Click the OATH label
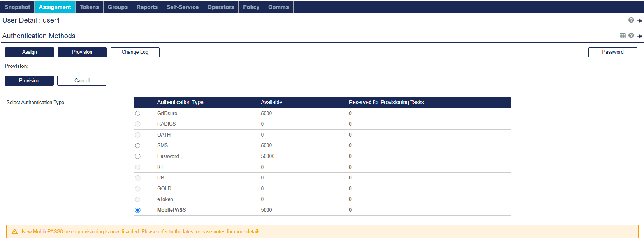 164,135
